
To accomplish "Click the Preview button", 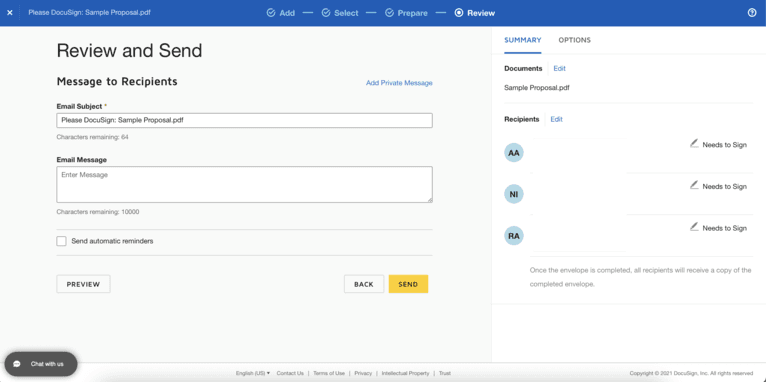I will pos(84,284).
